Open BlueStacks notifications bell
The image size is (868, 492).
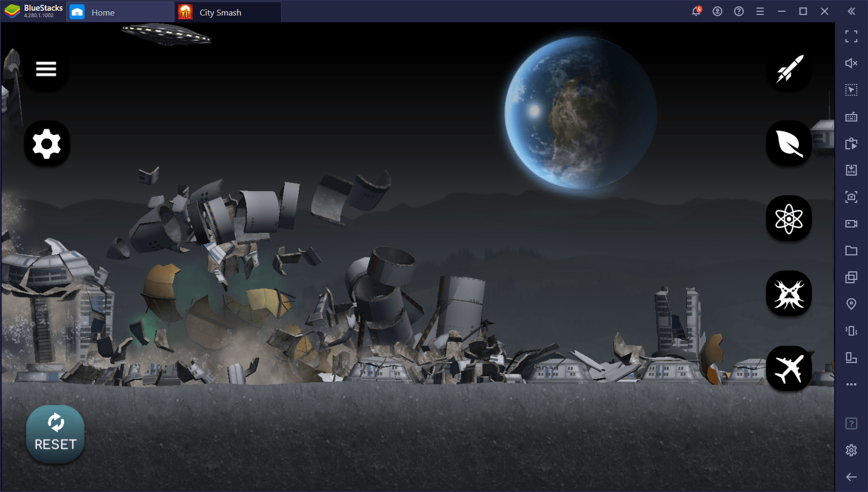[x=696, y=11]
